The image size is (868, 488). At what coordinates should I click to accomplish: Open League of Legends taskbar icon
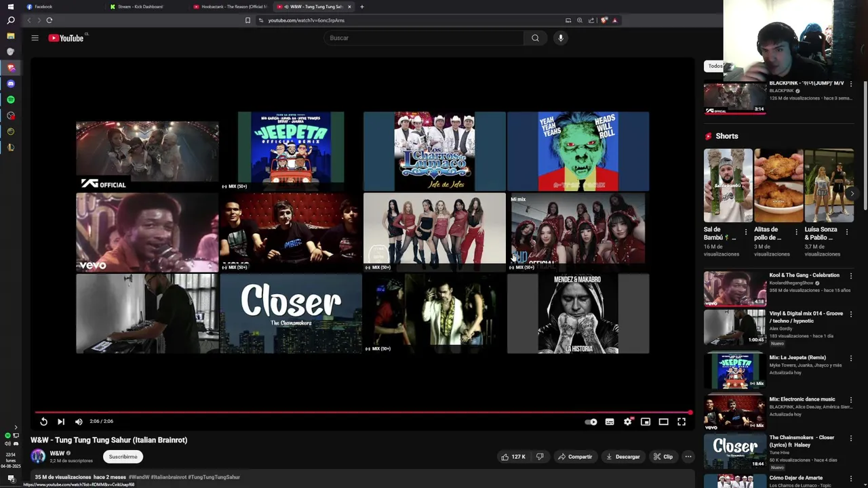point(10,147)
